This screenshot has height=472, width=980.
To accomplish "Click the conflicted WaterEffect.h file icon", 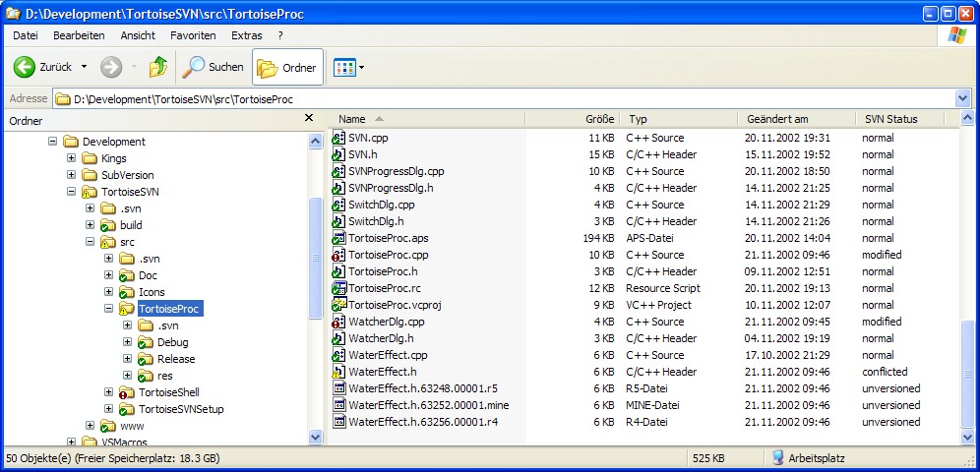I will click(x=338, y=372).
